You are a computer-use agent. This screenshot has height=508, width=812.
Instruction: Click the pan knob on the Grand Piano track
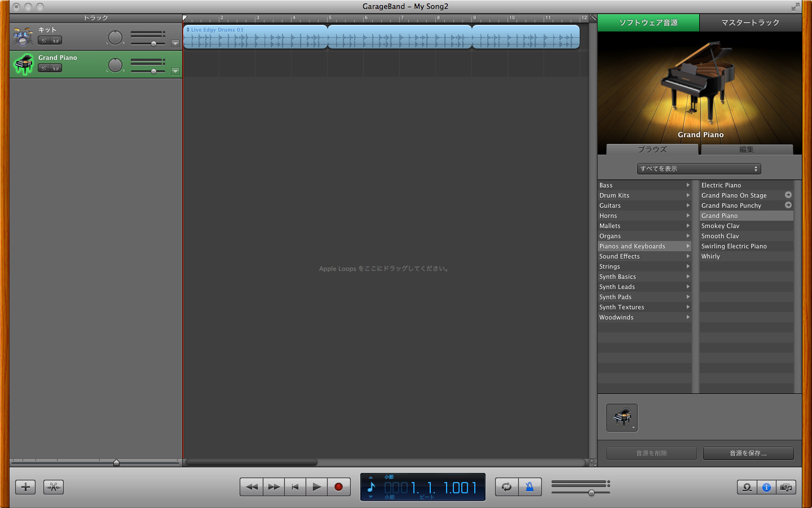pos(115,65)
